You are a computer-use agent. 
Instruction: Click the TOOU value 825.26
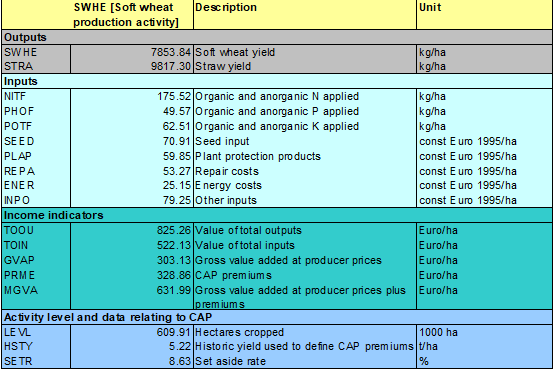(x=174, y=230)
